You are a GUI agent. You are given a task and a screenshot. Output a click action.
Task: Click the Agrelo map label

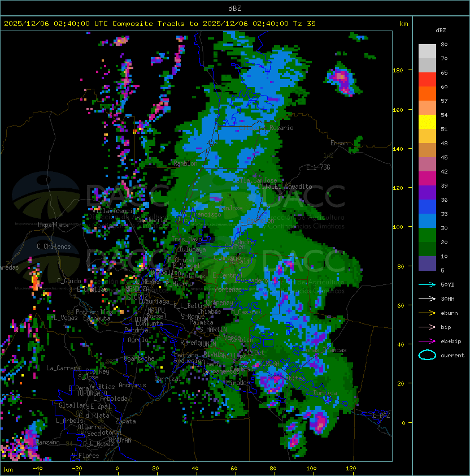(x=138, y=340)
